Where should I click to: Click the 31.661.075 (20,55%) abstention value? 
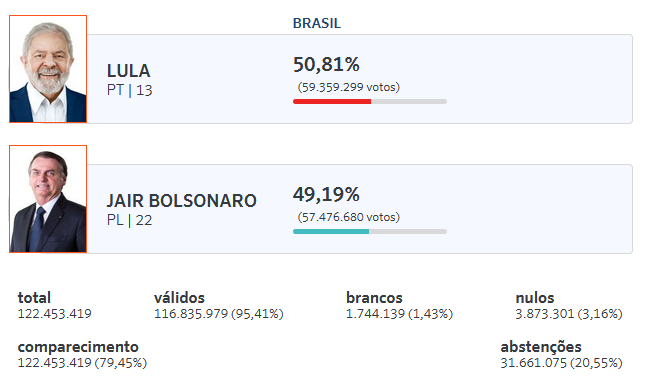[x=561, y=363]
